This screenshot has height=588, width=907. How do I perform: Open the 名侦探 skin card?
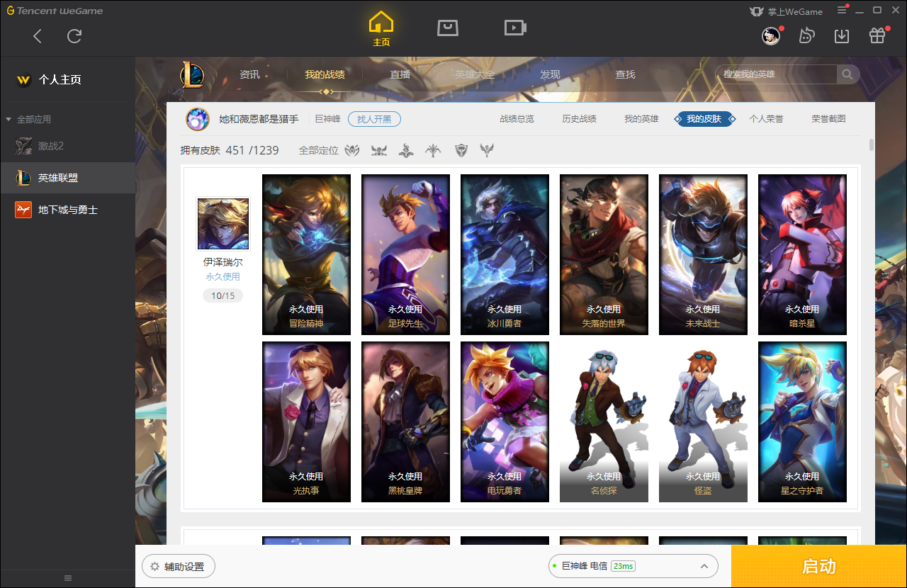(x=604, y=422)
